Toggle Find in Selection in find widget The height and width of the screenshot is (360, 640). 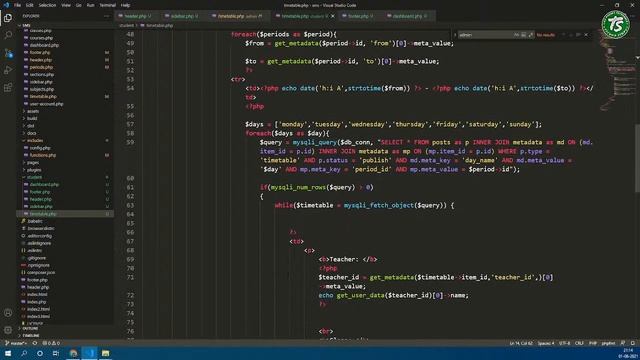[578, 35]
